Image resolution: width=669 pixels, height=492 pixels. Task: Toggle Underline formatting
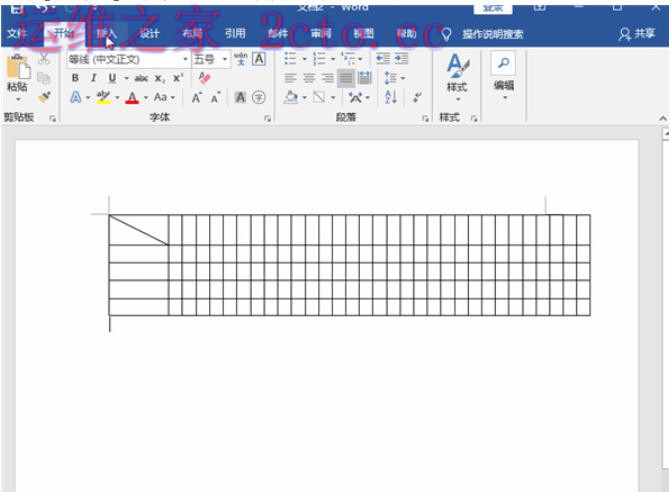[x=112, y=78]
